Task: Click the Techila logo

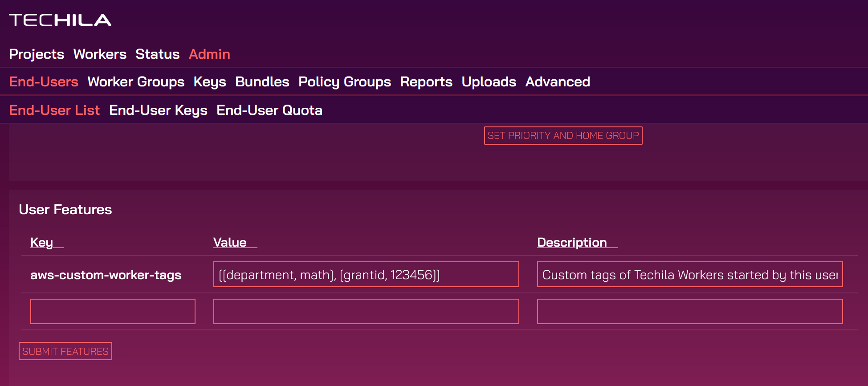Action: [60, 20]
